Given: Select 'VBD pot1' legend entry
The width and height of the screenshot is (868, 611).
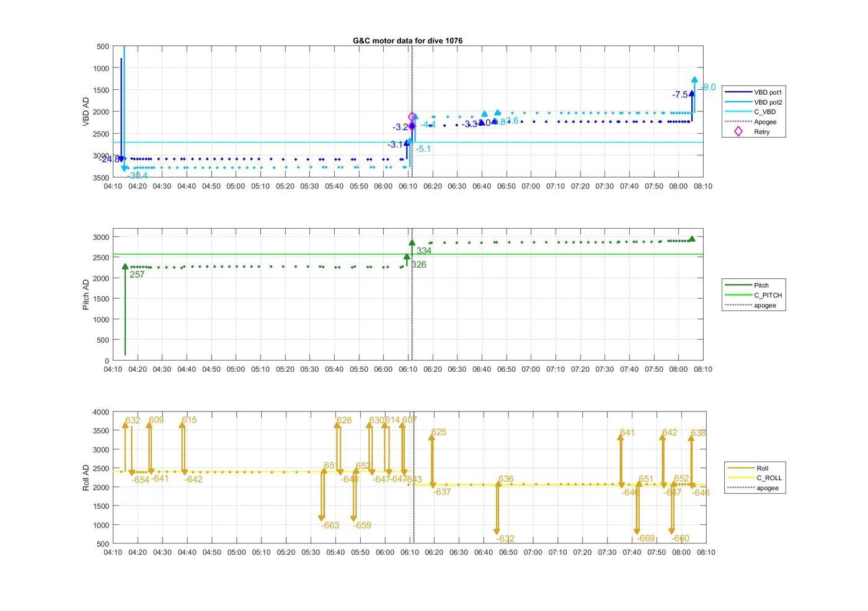Looking at the screenshot, I should [753, 92].
